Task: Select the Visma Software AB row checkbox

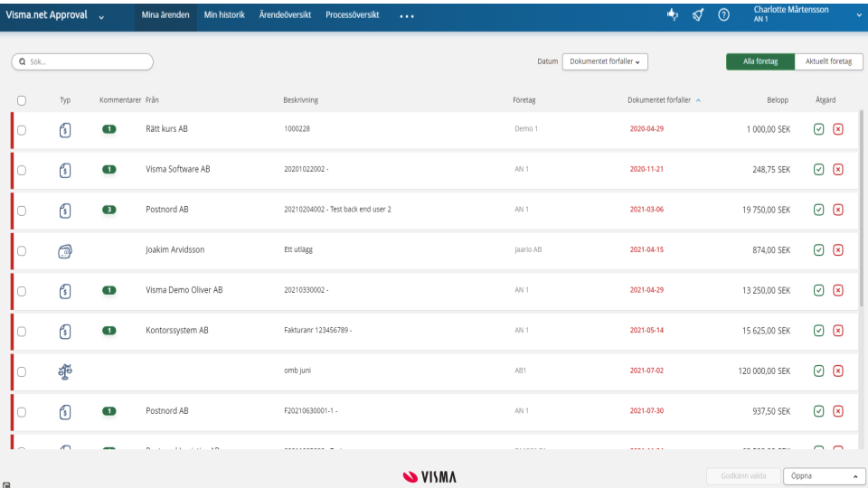Action: (x=22, y=171)
